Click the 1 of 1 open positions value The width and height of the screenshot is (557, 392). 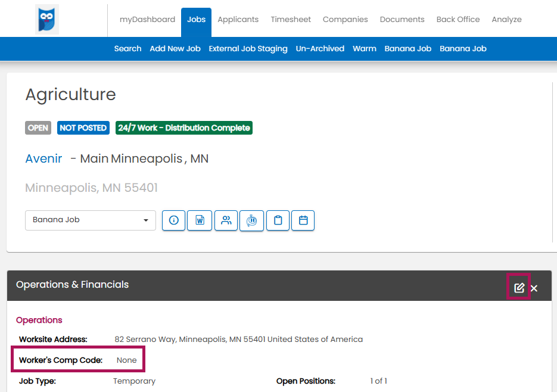[378, 381]
